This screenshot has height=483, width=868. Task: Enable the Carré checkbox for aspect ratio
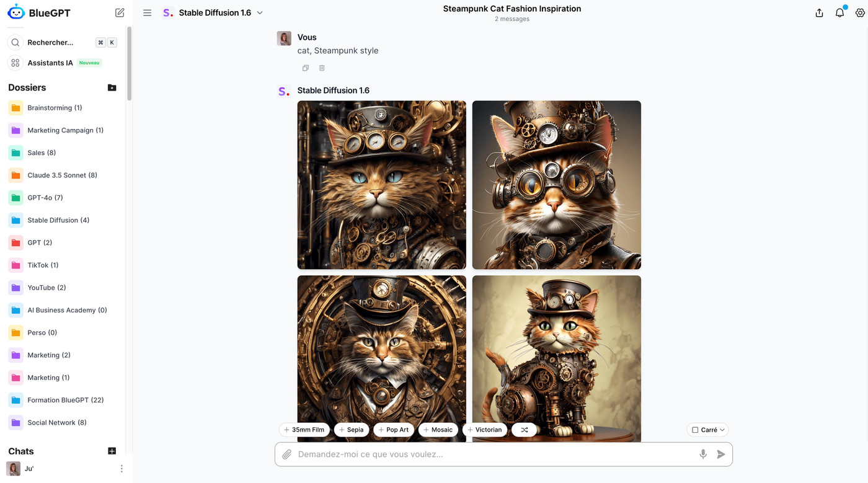(694, 429)
